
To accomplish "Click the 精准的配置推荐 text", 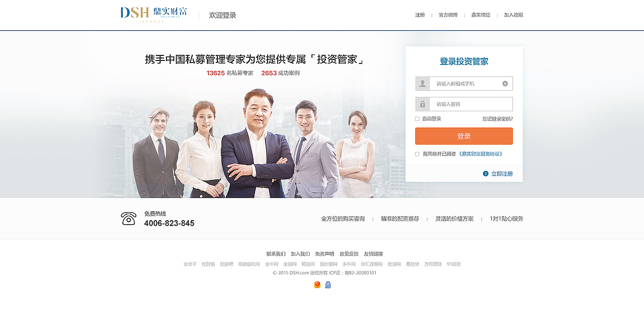I will pos(400,219).
